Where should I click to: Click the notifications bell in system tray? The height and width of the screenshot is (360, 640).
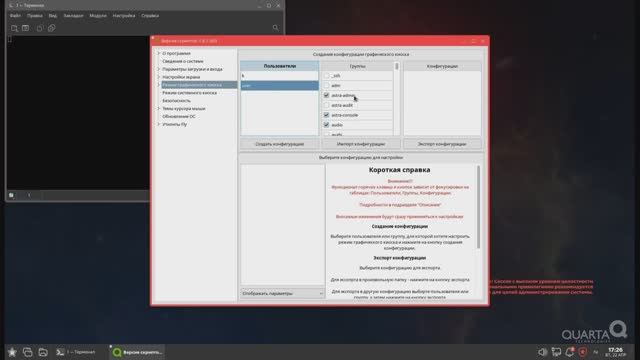(569, 352)
